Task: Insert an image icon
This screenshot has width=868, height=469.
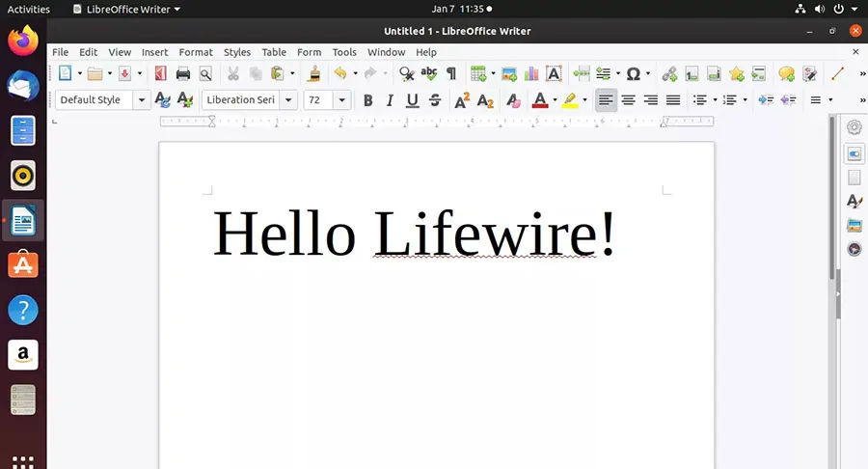Action: click(509, 73)
